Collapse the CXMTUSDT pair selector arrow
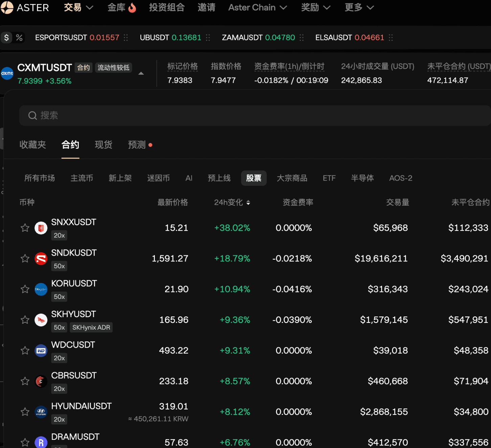 (141, 73)
